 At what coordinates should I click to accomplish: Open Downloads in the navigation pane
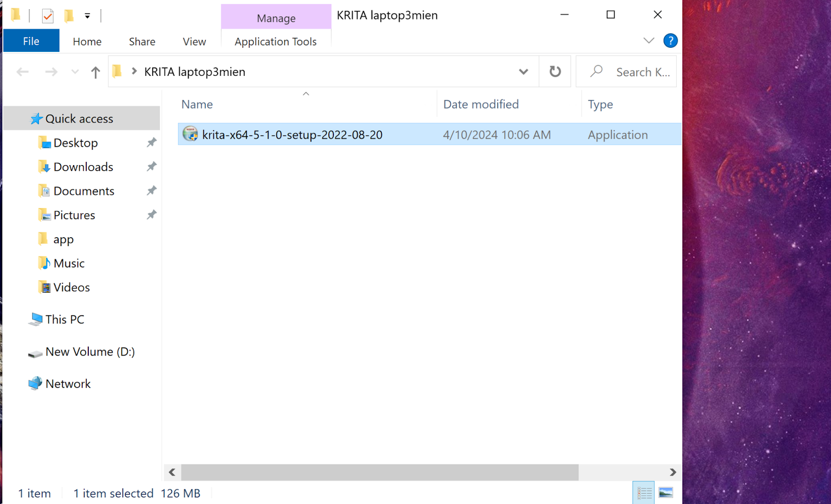84,167
